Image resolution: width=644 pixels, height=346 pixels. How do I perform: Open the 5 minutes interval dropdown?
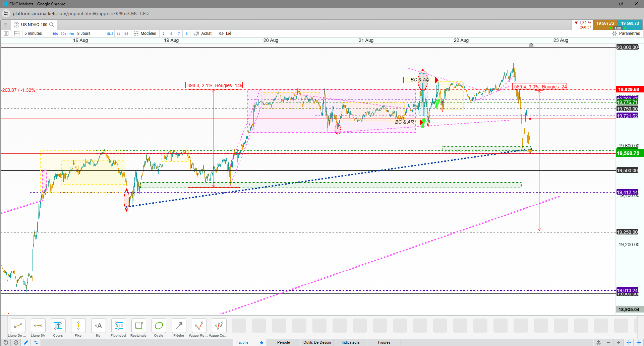[33, 33]
